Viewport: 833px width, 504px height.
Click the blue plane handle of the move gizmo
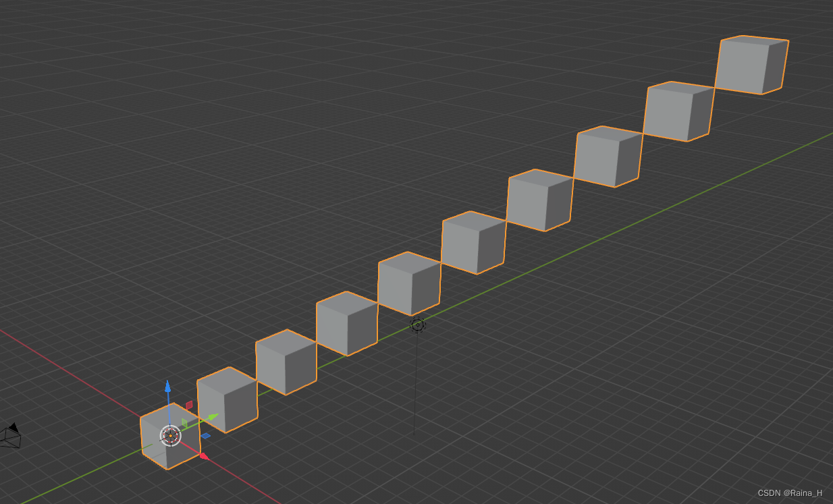pyautogui.click(x=206, y=436)
